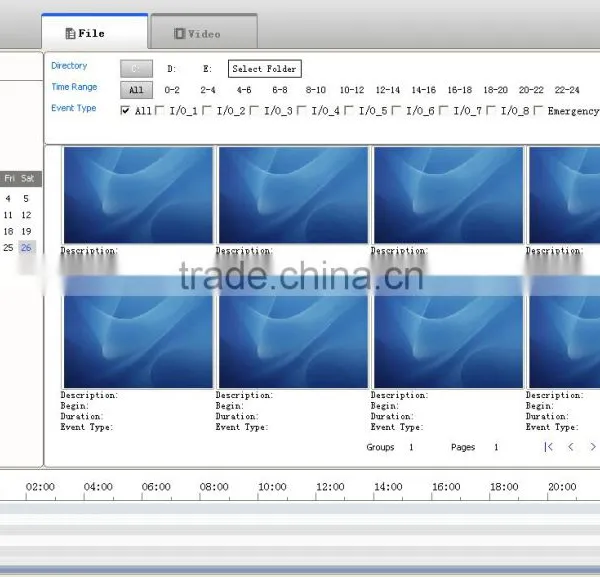Filter time range 14-16

point(424,90)
